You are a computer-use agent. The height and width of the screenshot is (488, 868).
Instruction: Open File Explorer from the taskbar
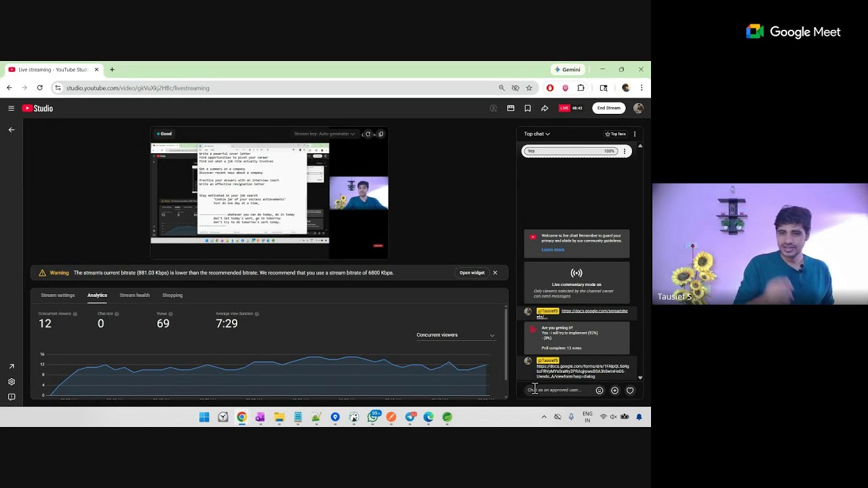279,417
